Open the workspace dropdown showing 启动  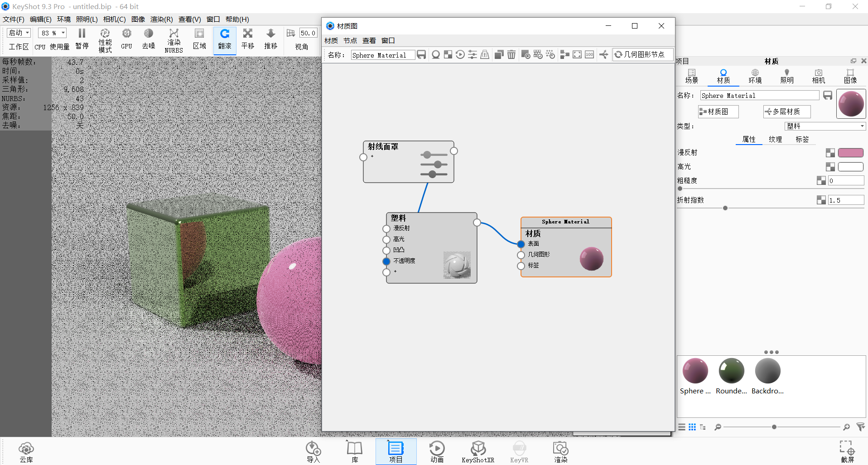tap(19, 33)
